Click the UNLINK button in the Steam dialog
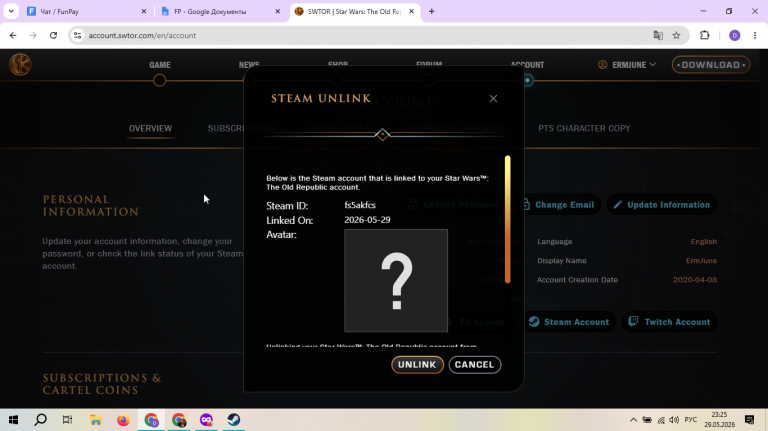 (417, 364)
